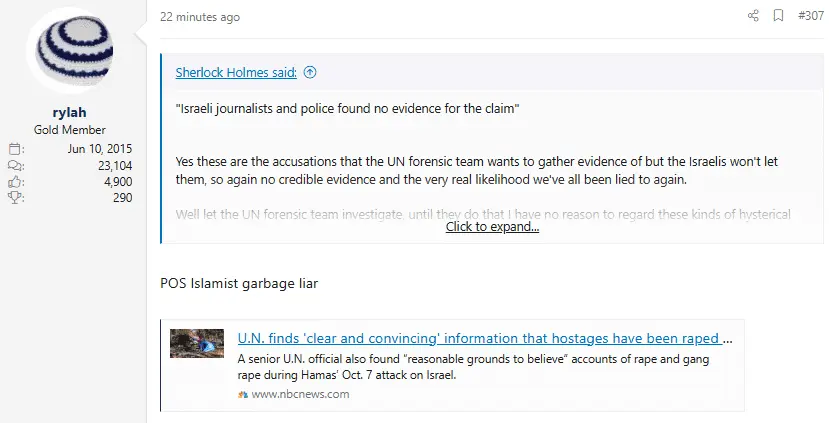Click the reaction score thumbs-up icon
The width and height of the screenshot is (829, 423).
pyautogui.click(x=15, y=182)
